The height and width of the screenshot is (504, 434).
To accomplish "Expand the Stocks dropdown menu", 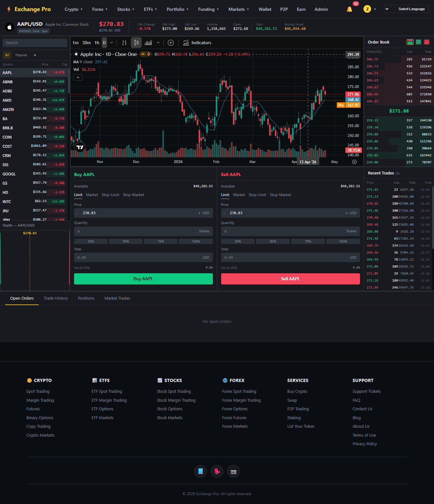I will 125,9.
